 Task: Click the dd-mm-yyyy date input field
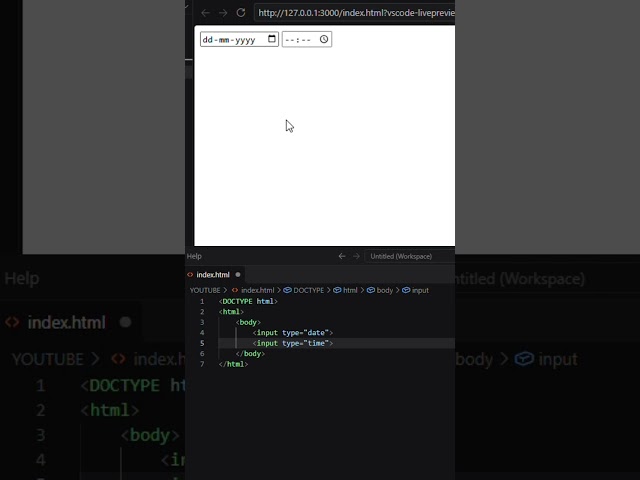[x=239, y=39]
